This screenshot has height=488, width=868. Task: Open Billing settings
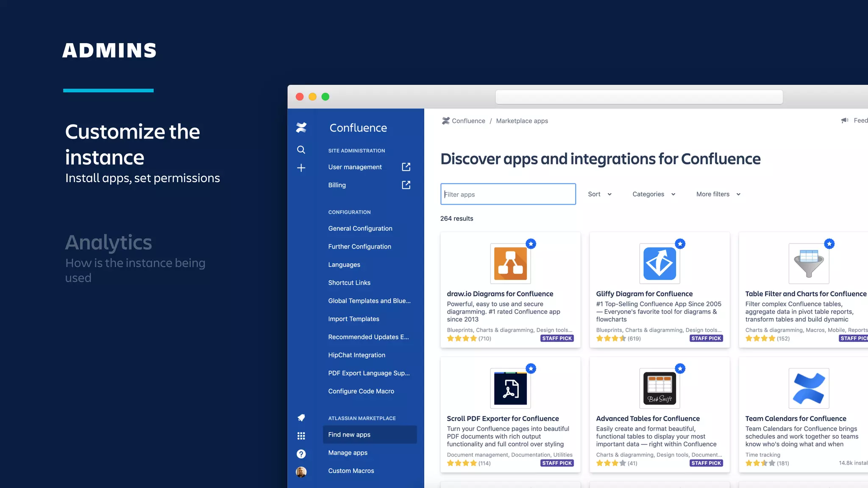[x=337, y=185]
